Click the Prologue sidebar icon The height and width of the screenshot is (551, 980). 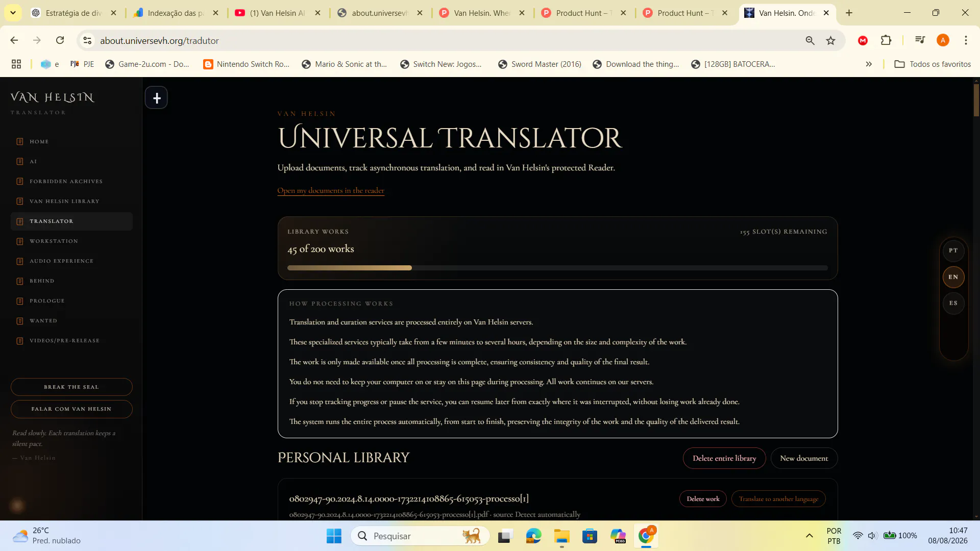coord(20,301)
